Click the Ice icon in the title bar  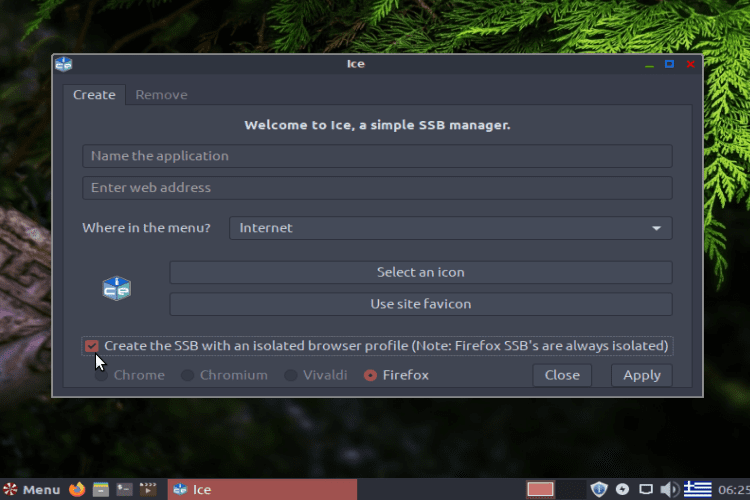pyautogui.click(x=63, y=64)
